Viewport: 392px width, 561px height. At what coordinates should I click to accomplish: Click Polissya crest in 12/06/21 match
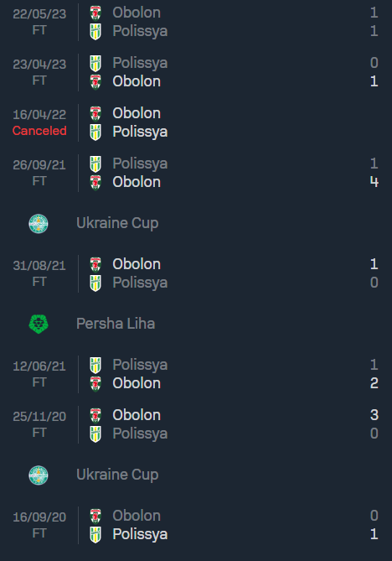point(95,366)
